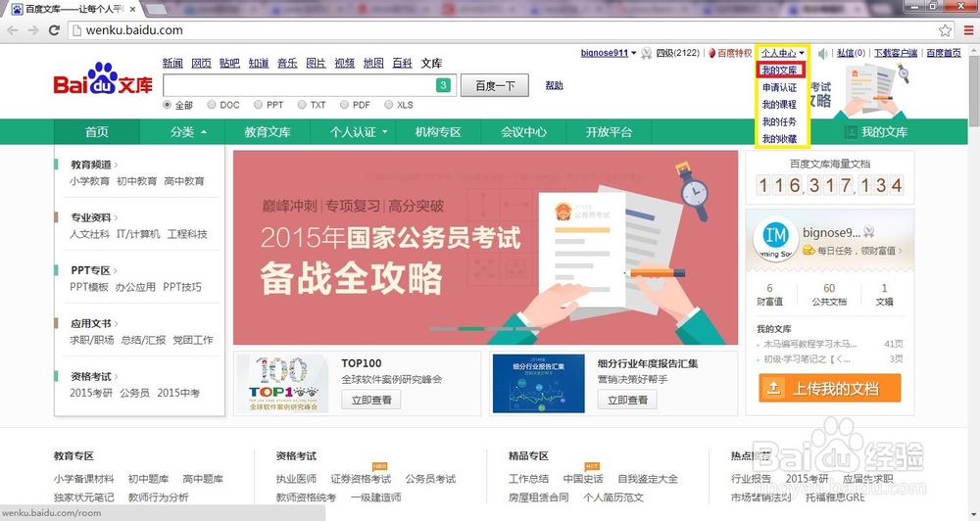Click the green banner carousel indicator
This screenshot has height=521, width=980.
[x=471, y=329]
